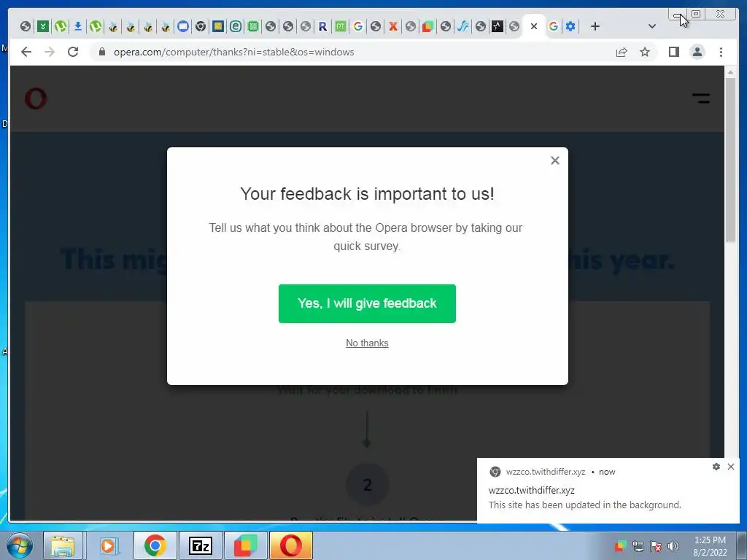Screen dimensions: 747x560
Task: Expand the tab search chevron
Action: click(652, 26)
